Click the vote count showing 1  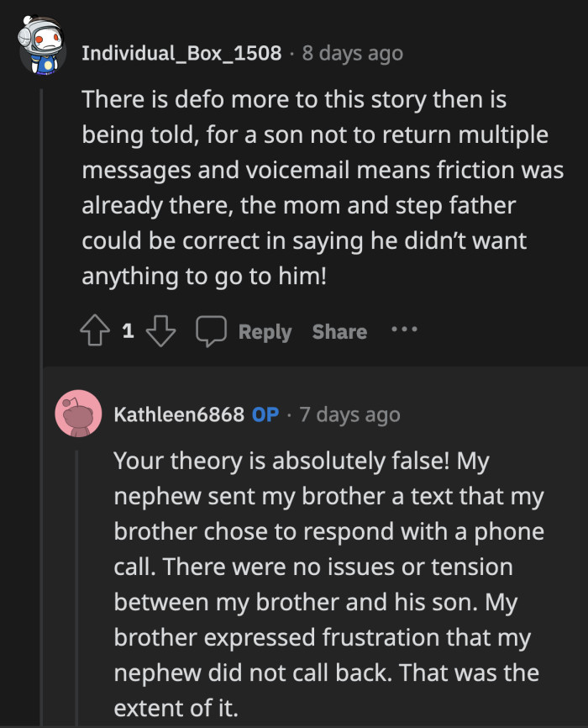click(127, 330)
